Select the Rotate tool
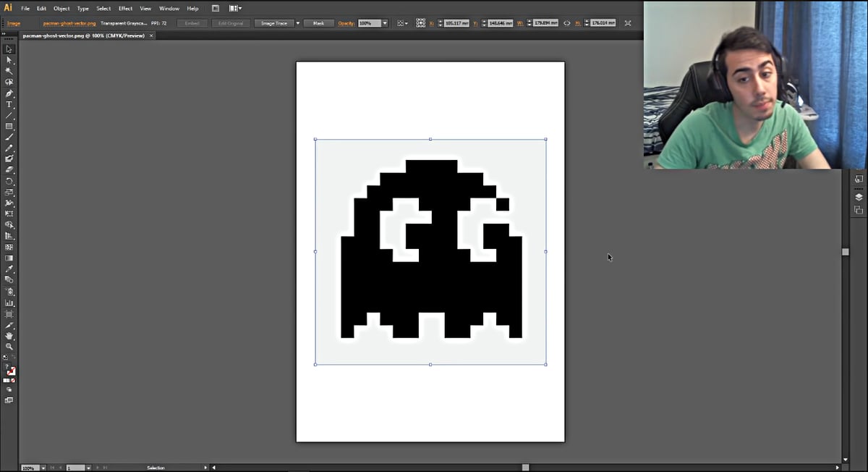The image size is (868, 472). (x=9, y=181)
